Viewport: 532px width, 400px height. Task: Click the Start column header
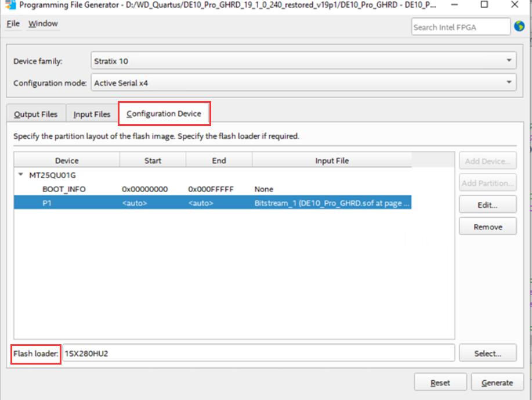153,160
